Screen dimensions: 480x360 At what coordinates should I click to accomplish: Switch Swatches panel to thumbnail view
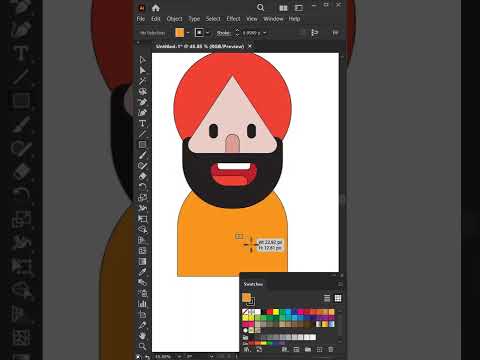tap(338, 298)
